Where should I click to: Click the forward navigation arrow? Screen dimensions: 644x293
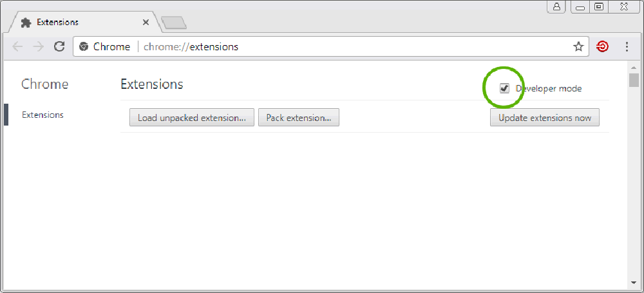(x=38, y=46)
